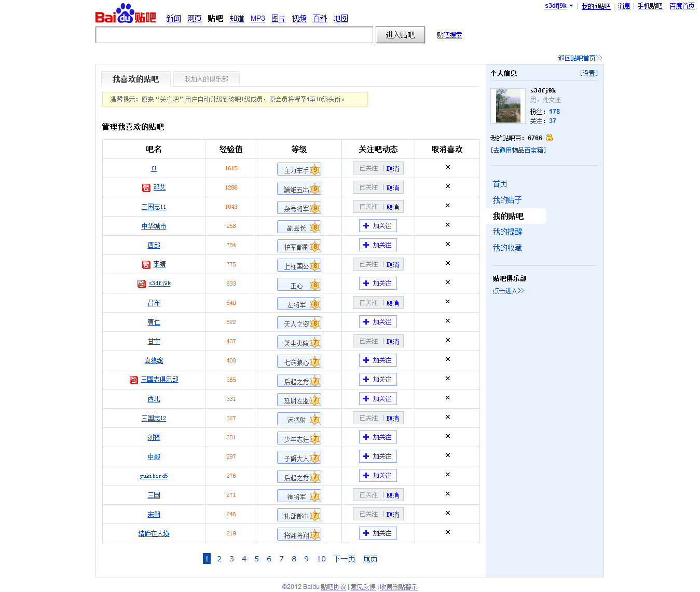Image resolution: width=700 pixels, height=592 pixels.
Task: Follow the 中华城市 bar with 加关注
Action: click(x=378, y=226)
